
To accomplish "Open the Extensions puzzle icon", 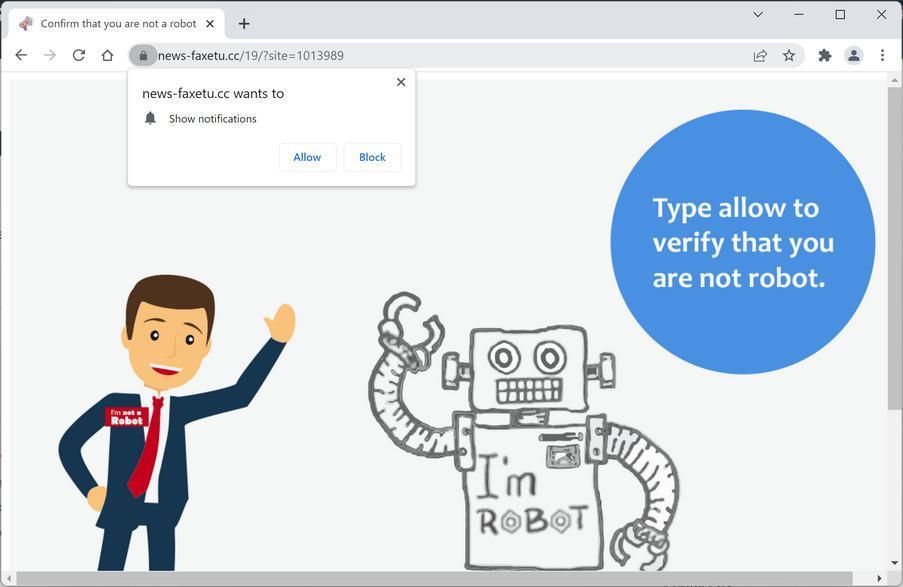I will tap(825, 55).
